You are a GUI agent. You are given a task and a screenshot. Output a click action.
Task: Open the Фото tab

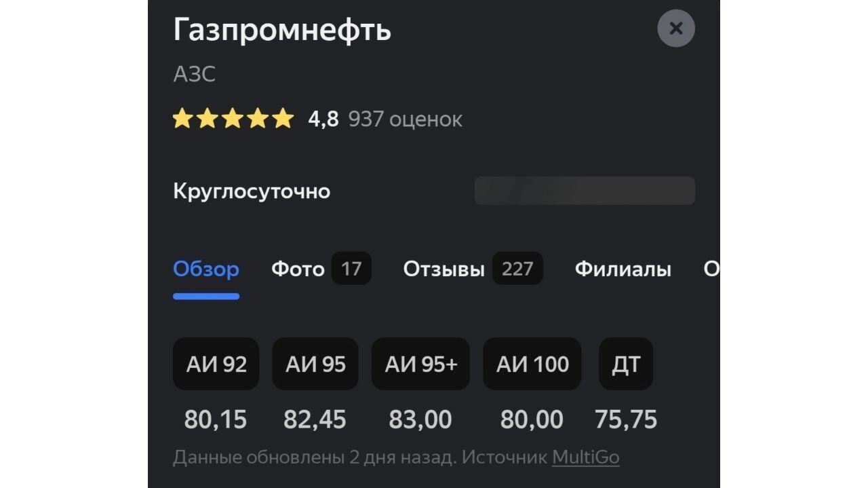[298, 269]
